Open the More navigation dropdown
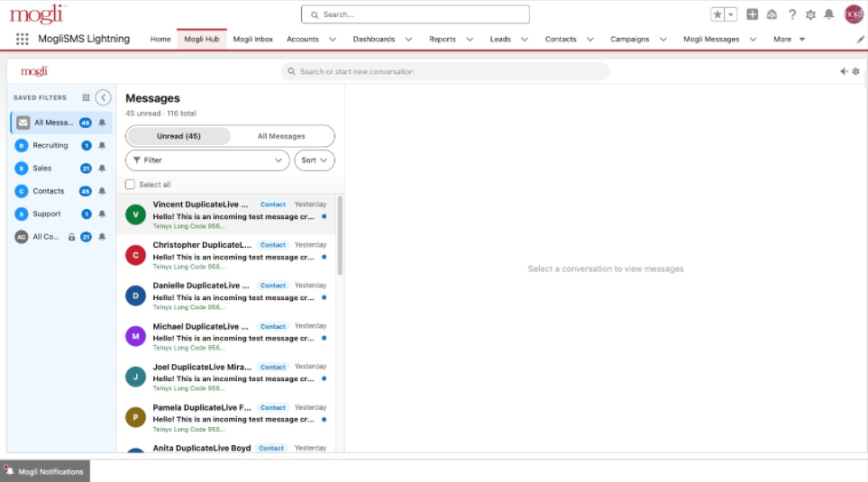Image resolution: width=868 pixels, height=482 pixels. 789,40
